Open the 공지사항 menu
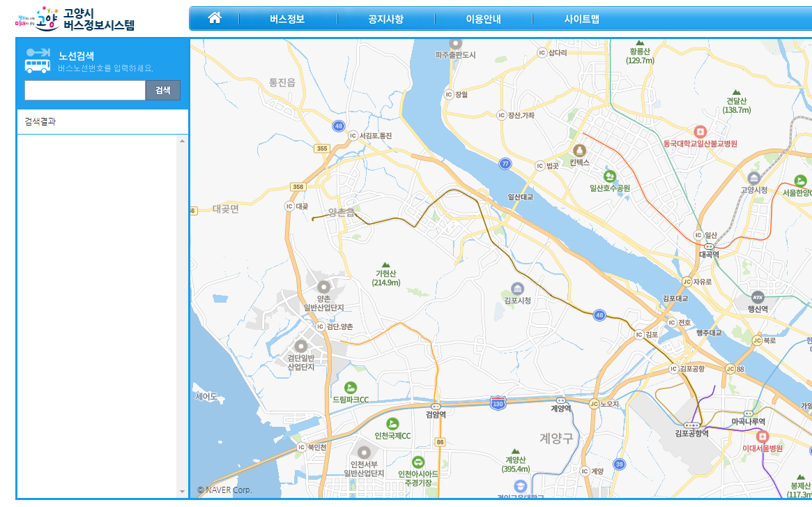The width and height of the screenshot is (812, 507). [385, 20]
